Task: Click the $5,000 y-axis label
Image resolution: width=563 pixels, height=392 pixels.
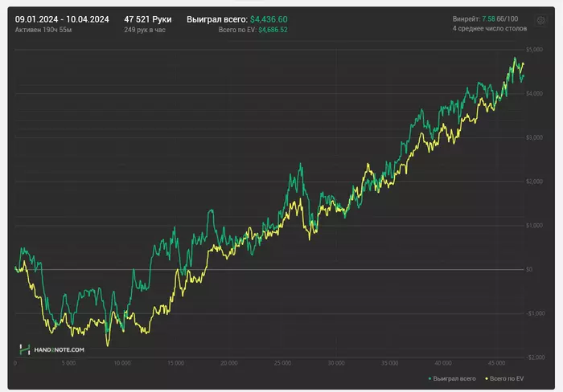Action: coord(534,50)
